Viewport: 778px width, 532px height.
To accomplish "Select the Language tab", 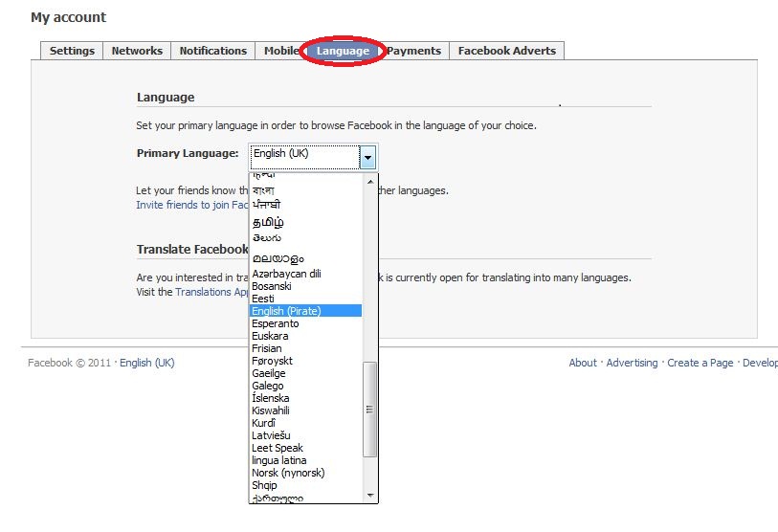I will tap(343, 51).
